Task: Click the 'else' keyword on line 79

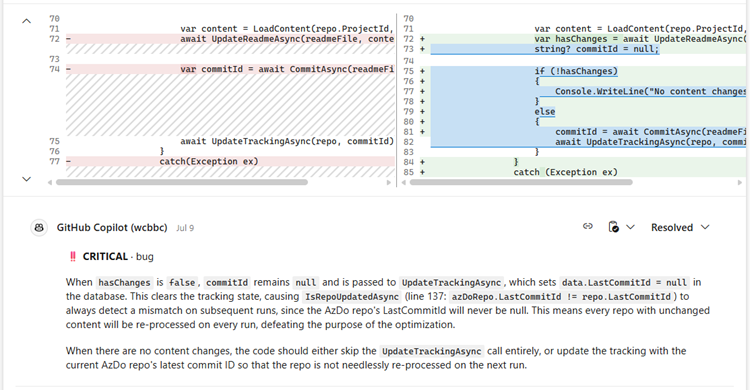Action: point(545,111)
